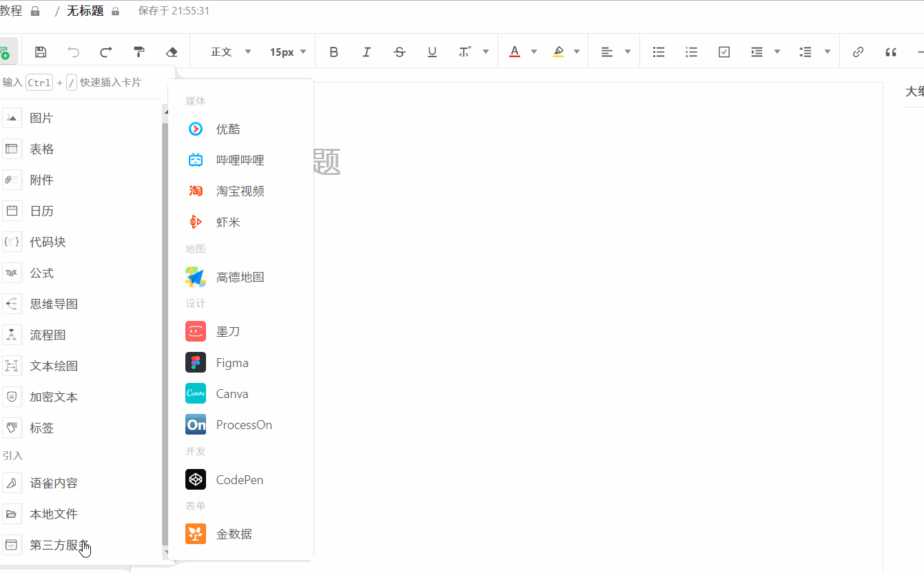
Task: Undo the last action
Action: pyautogui.click(x=74, y=52)
